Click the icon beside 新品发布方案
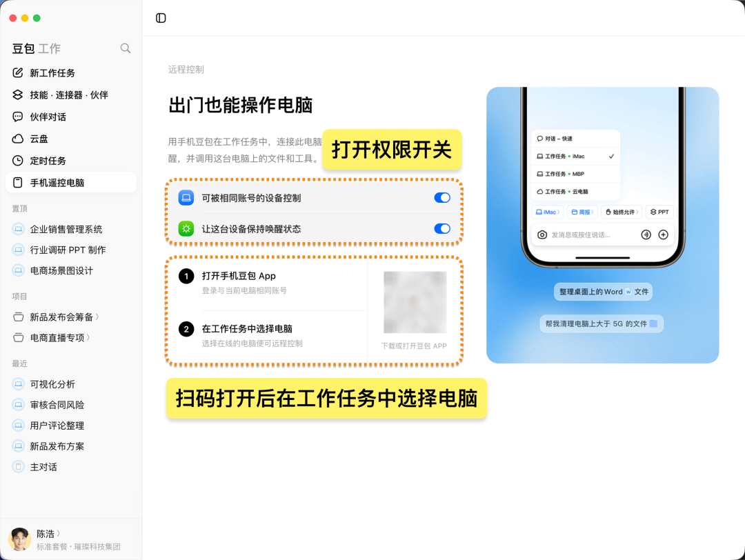Viewport: 745px width, 560px height. [x=18, y=446]
